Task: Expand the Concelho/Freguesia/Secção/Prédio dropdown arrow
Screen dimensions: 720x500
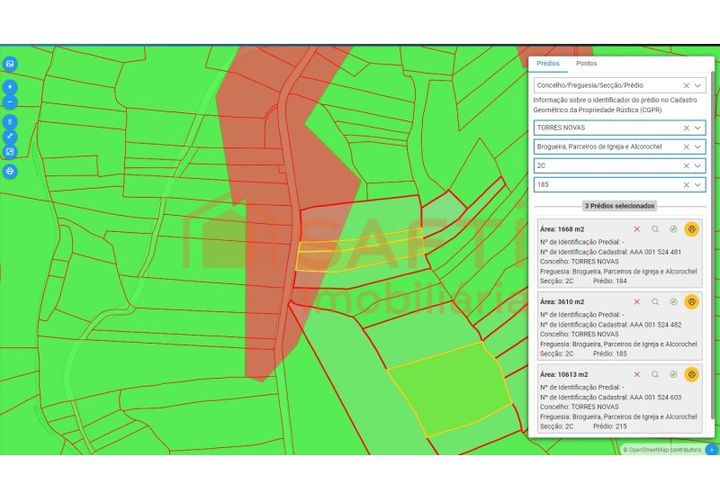Action: point(698,85)
